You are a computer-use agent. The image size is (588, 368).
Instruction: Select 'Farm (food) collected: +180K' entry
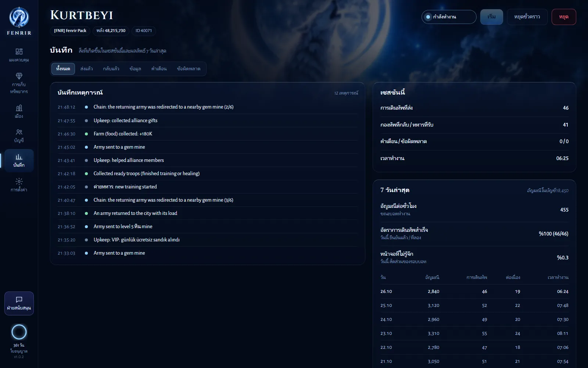coord(207,134)
